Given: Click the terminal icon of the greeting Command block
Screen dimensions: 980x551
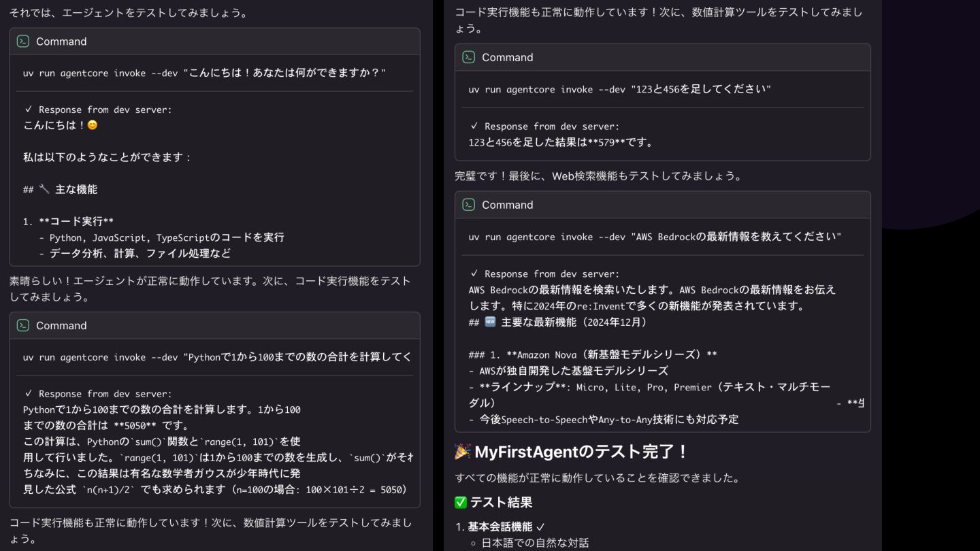Looking at the screenshot, I should tap(22, 41).
